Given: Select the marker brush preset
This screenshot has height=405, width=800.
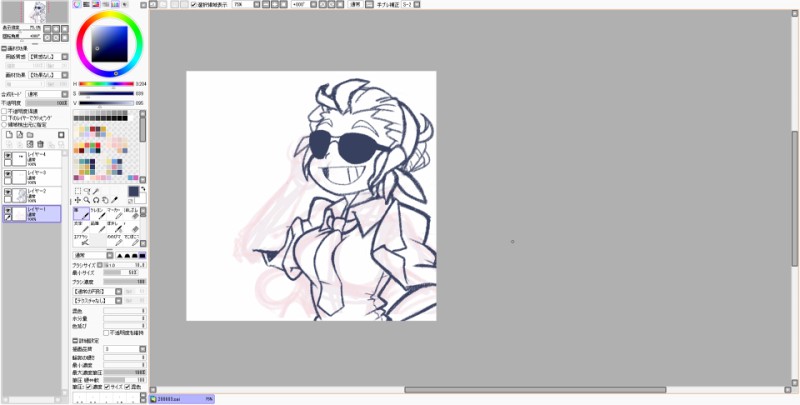Looking at the screenshot, I should (x=117, y=214).
